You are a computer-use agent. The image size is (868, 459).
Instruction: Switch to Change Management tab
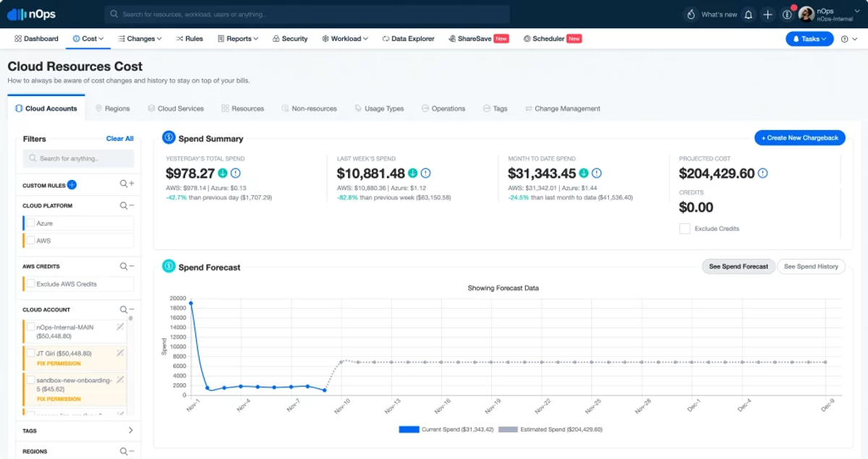point(563,108)
